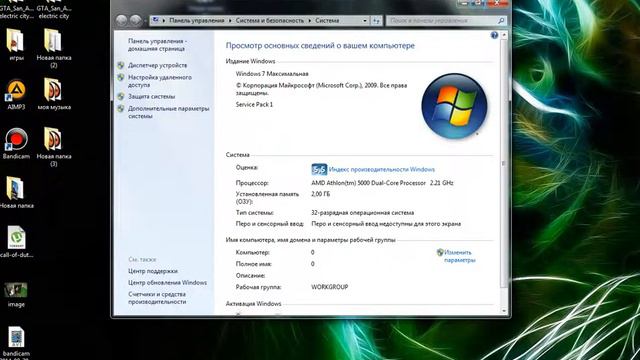
Task: Click the Service Pack 1 text
Action: pyautogui.click(x=254, y=104)
